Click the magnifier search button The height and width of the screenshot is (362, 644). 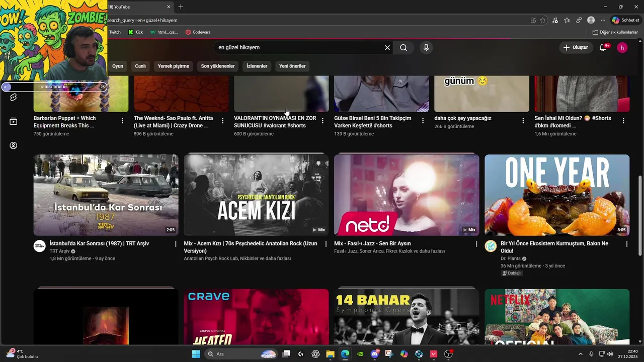pos(404,47)
